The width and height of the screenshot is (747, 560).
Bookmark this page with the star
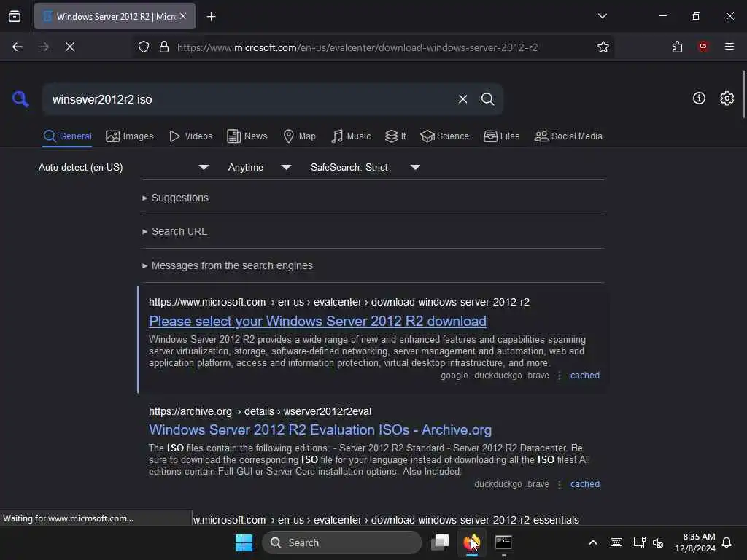603,47
